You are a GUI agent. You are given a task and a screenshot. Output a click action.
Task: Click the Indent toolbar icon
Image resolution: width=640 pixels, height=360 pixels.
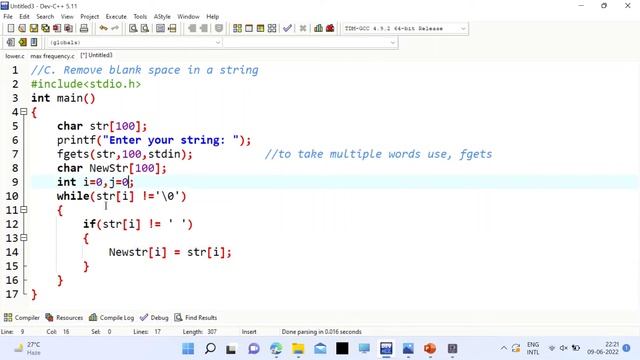pos(191,28)
